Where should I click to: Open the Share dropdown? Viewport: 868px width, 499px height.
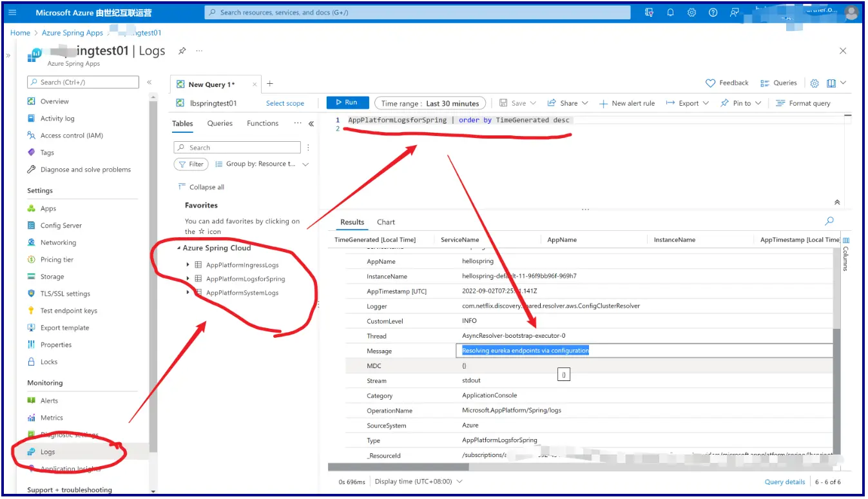[568, 103]
